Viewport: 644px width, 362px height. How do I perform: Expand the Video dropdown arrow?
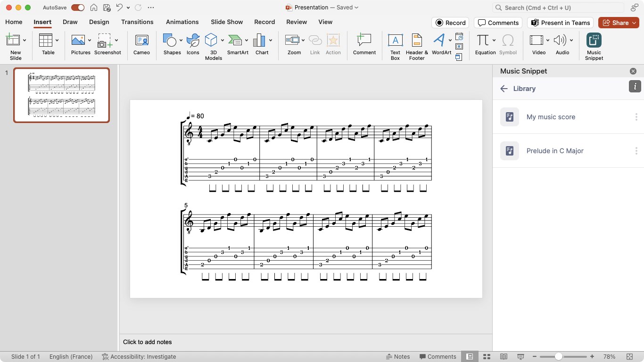[x=547, y=41]
